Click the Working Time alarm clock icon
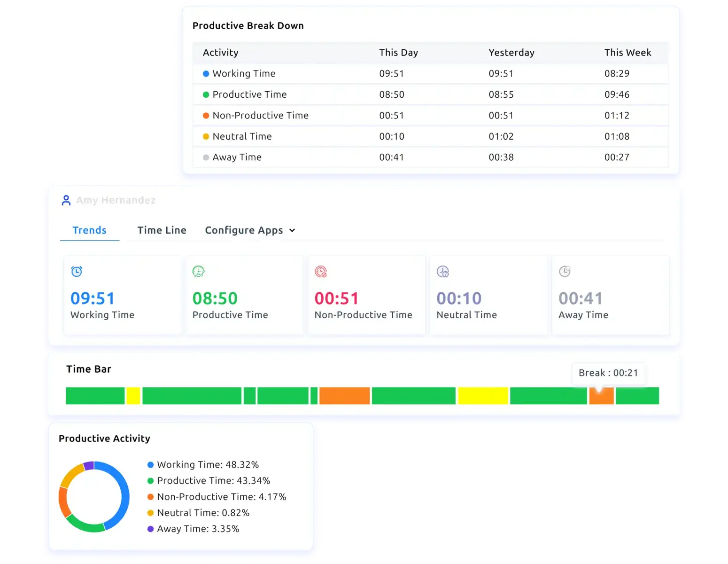Image resolution: width=728 pixels, height=564 pixels. coord(76,272)
